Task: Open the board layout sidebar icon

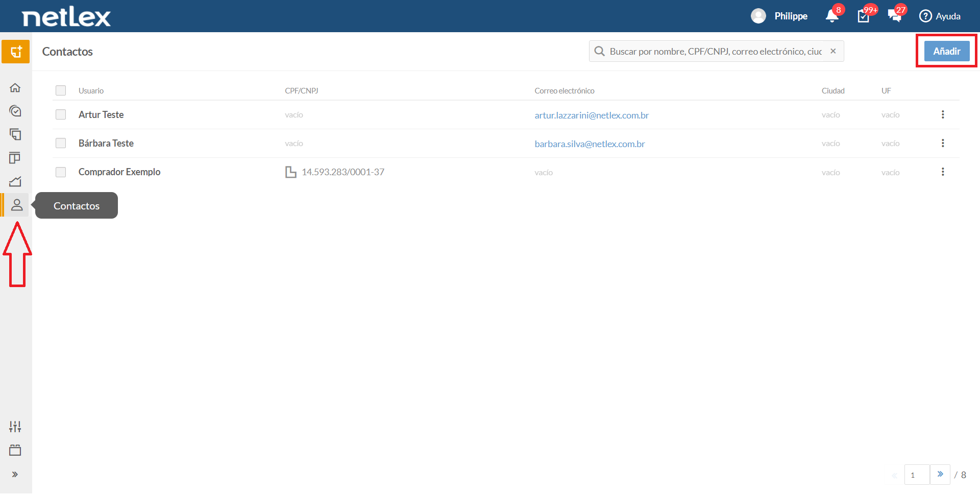Action: 15,158
